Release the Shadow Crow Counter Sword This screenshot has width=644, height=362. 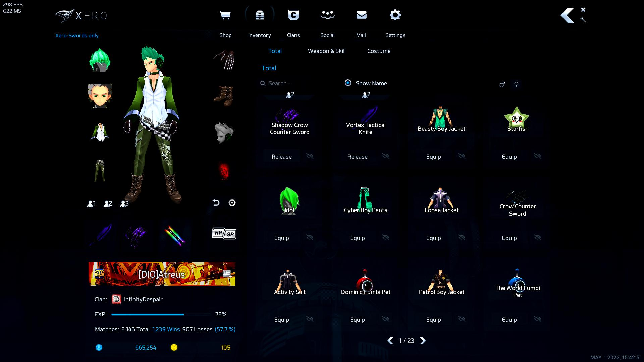tap(281, 157)
